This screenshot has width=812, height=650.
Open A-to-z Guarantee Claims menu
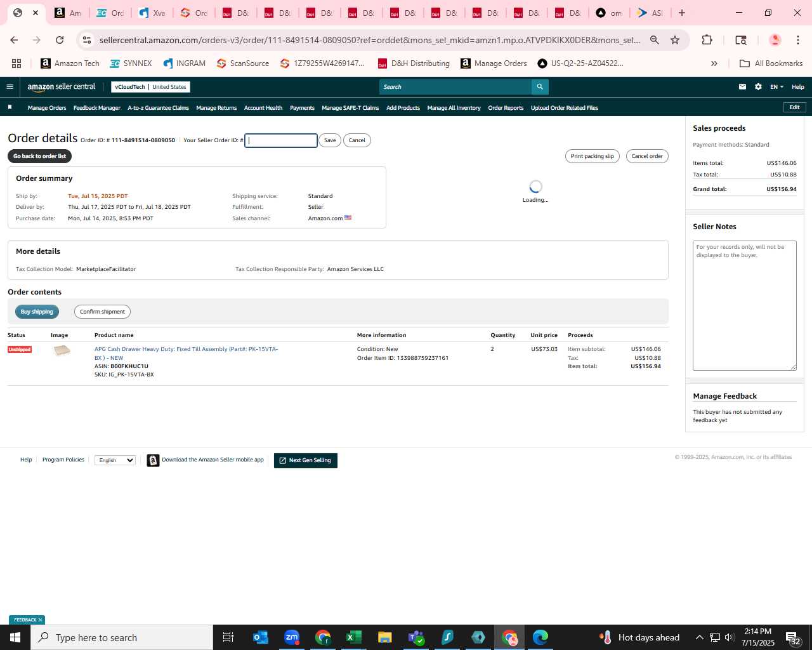[x=159, y=108]
